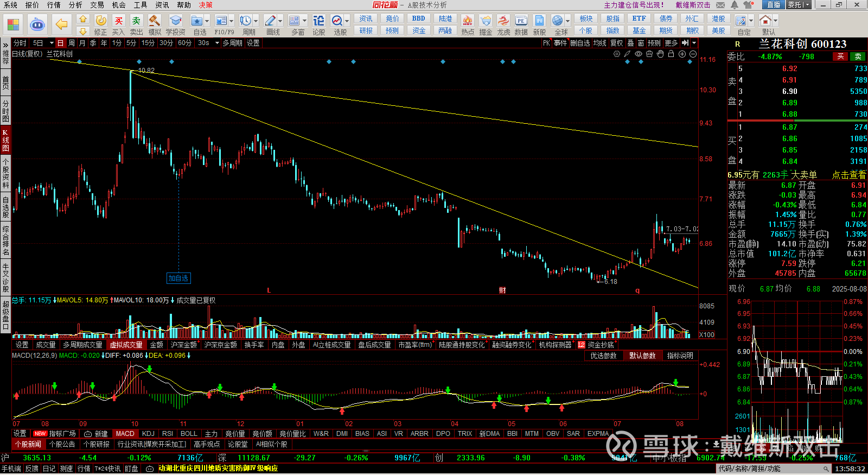
Task: Toggle 均线 moving averages display
Action: (599, 43)
